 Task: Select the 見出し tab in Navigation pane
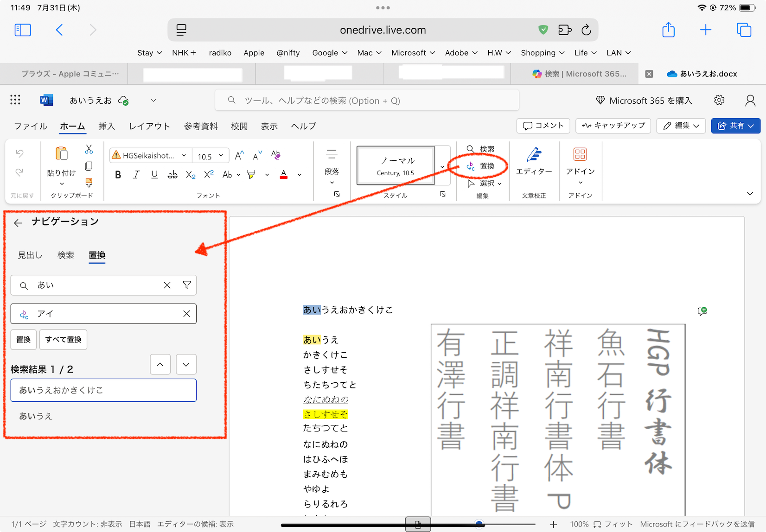pyautogui.click(x=30, y=255)
